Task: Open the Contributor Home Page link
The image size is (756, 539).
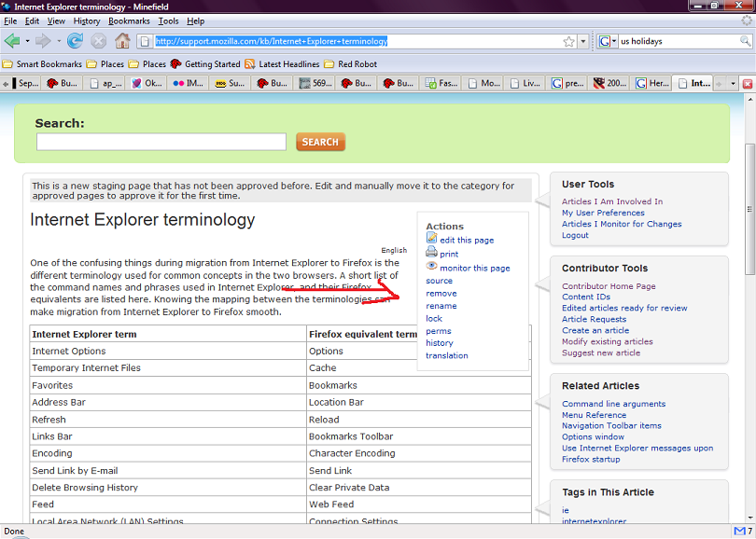Action: pos(609,286)
